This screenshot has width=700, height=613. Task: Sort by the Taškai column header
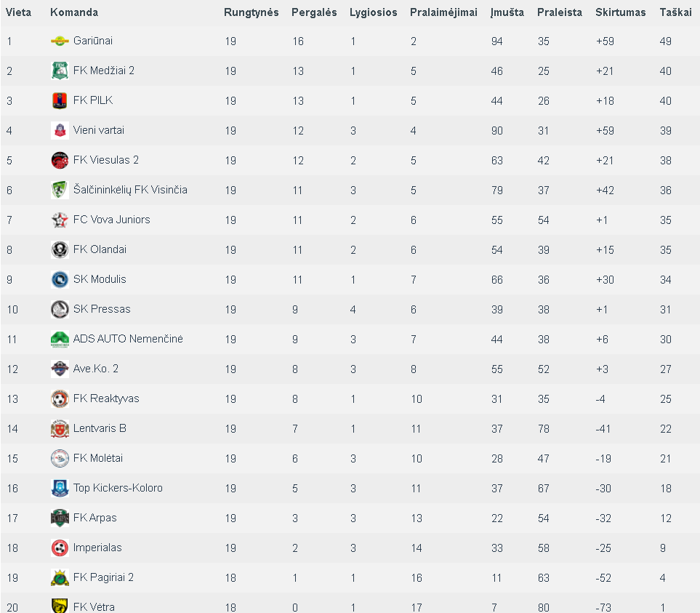[675, 12]
